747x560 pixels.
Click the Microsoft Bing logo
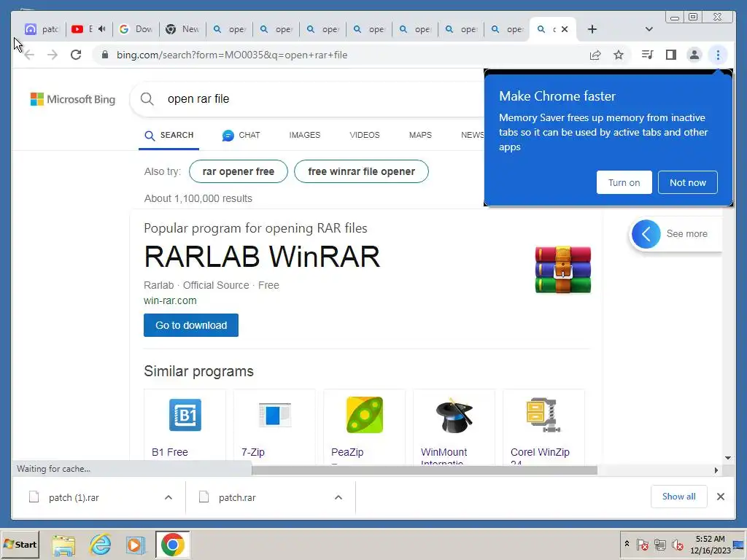[73, 99]
